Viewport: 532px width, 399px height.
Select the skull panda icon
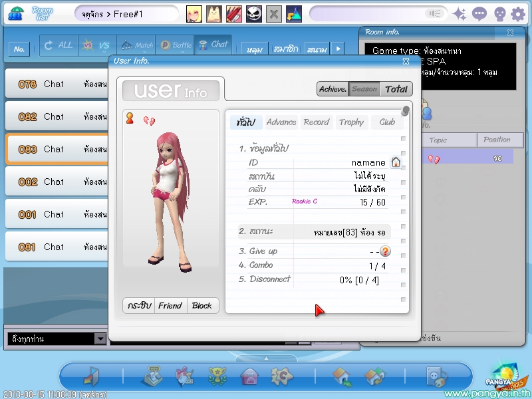[254, 14]
